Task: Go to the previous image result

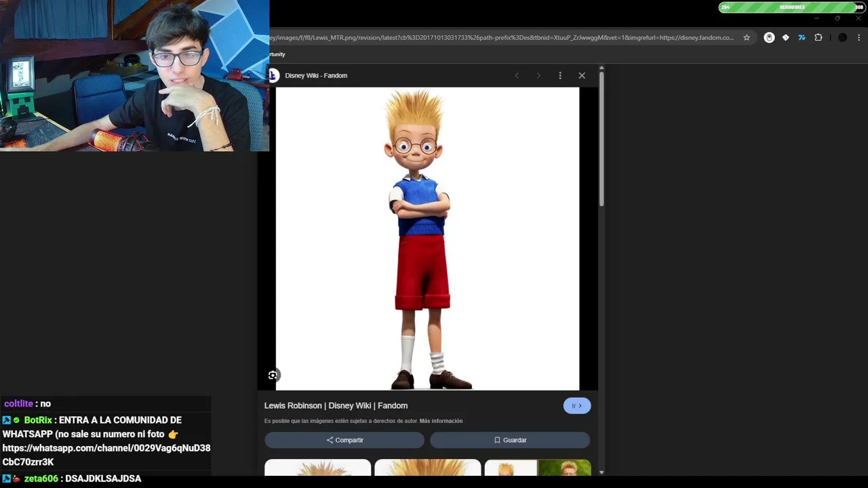Action: click(x=517, y=75)
